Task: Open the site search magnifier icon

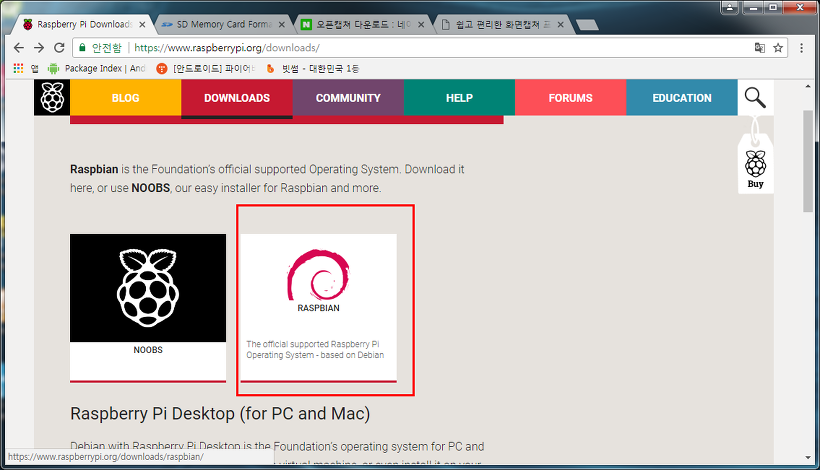Action: [x=755, y=98]
